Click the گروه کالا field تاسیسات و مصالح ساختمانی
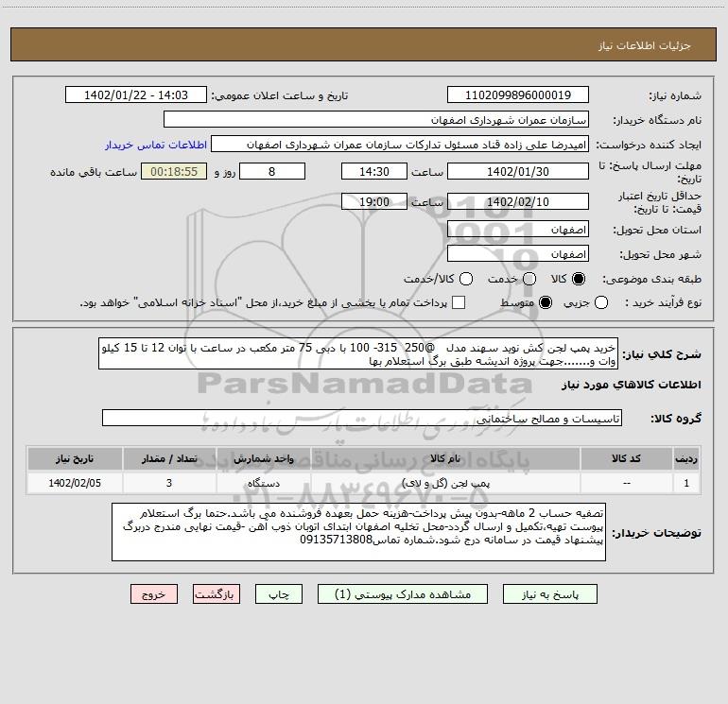 coord(362,418)
